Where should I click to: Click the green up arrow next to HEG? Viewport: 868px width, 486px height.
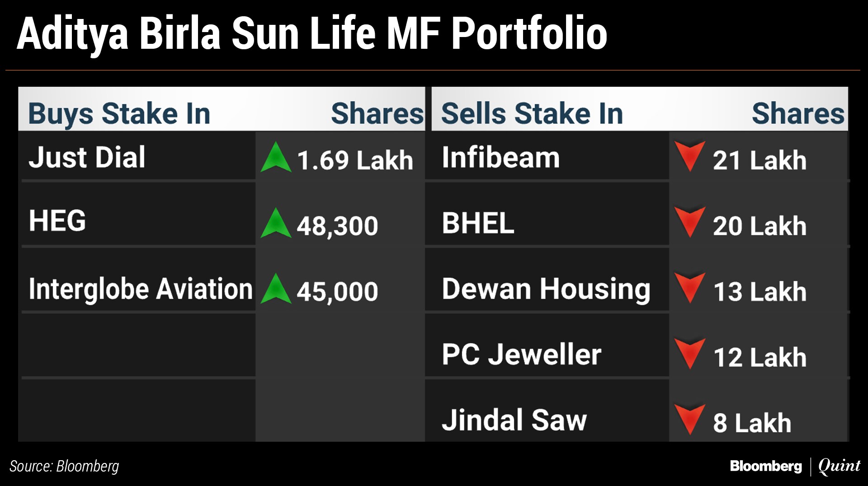click(x=276, y=224)
